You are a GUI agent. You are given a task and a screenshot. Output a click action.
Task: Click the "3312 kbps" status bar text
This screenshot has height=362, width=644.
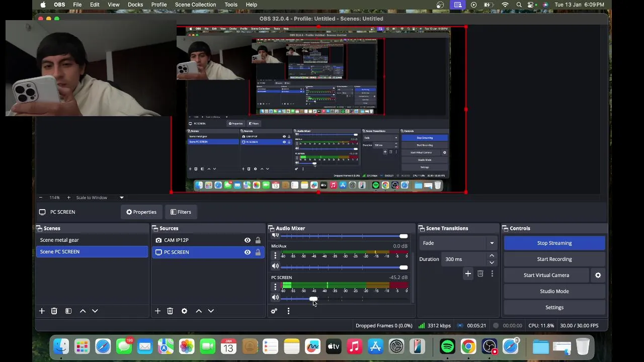pos(439,326)
